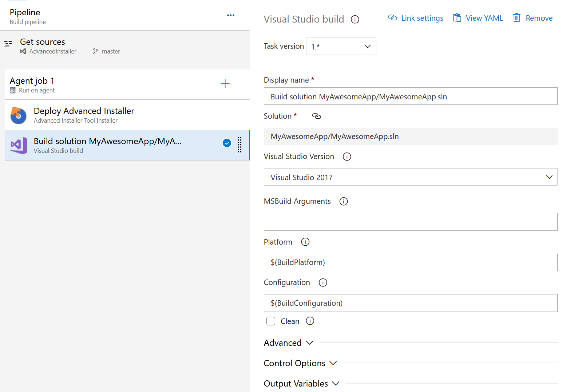The height and width of the screenshot is (392, 566).
Task: Expand the Advanced section
Action: click(x=288, y=343)
